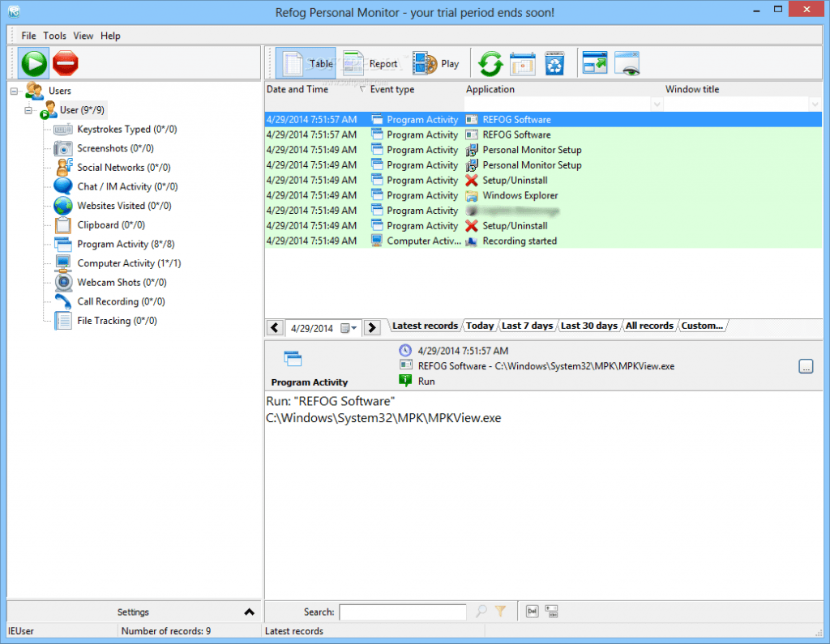Switch to Report view
The image size is (830, 644).
coord(370,63)
